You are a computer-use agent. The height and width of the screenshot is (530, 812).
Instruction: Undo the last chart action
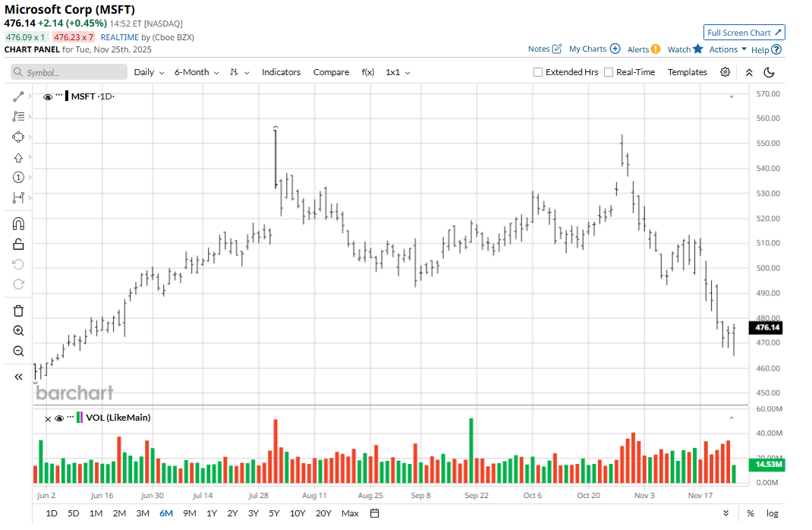click(x=18, y=265)
